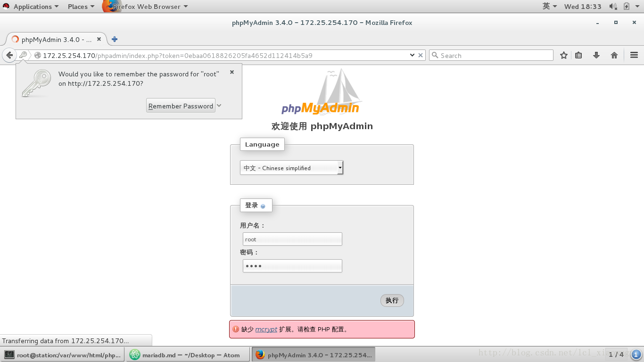
Task: Click the 密码 password field
Action: pyautogui.click(x=292, y=266)
